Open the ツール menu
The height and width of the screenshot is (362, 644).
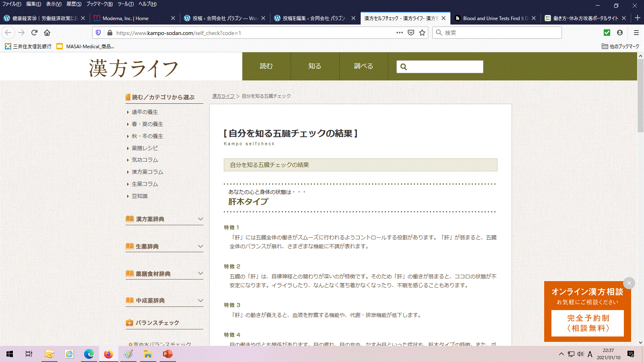(126, 4)
